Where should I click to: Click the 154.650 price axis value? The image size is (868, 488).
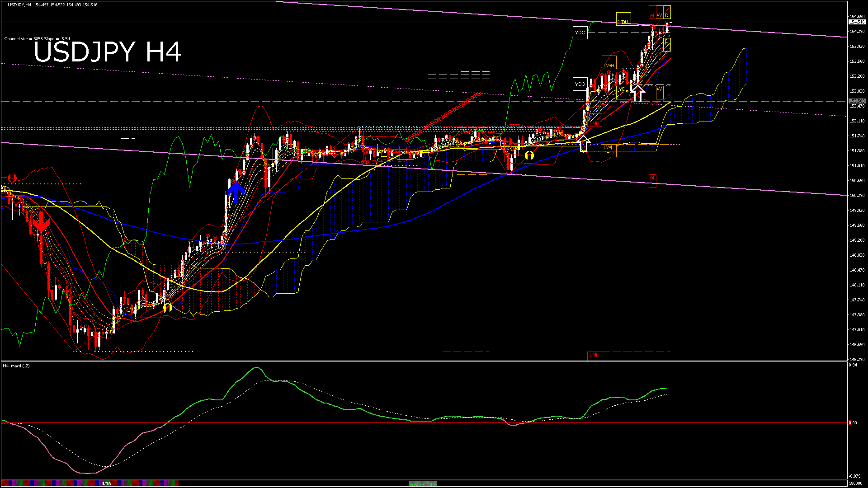[x=857, y=17]
